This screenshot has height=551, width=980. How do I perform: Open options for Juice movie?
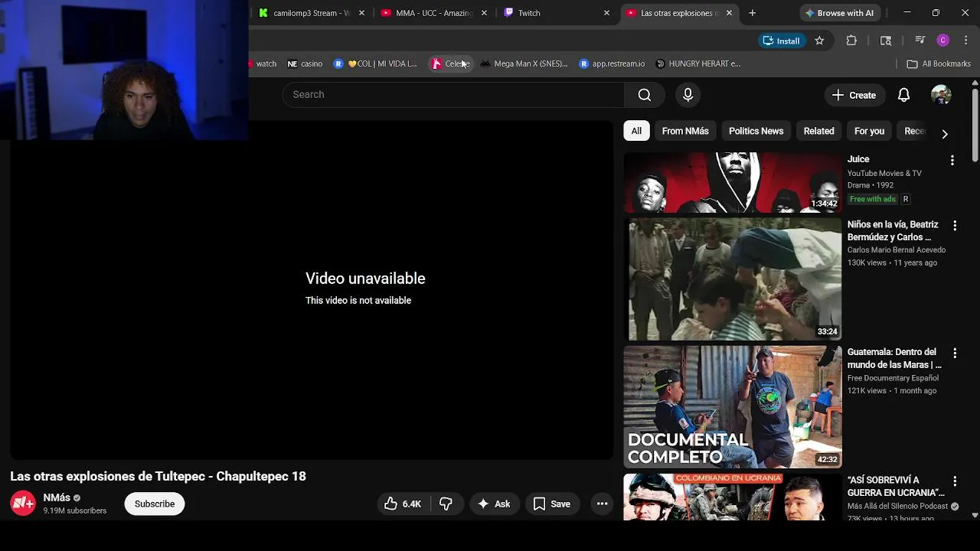pyautogui.click(x=952, y=161)
